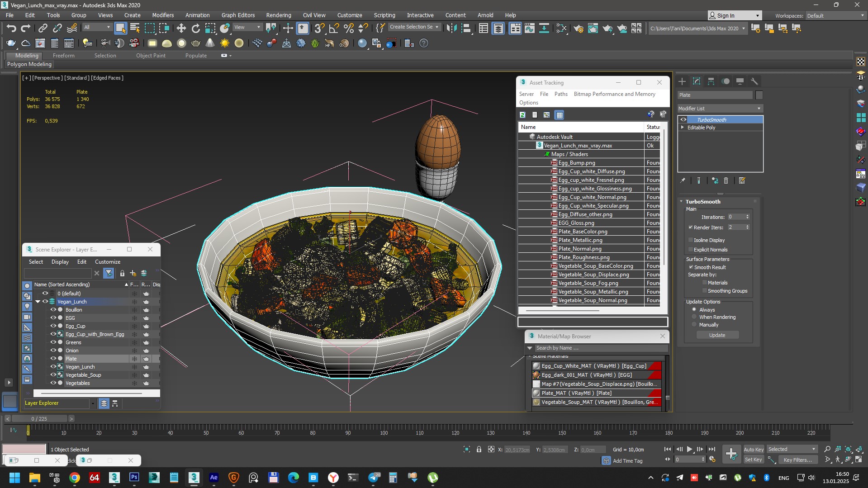Open After Effects from the taskbar
This screenshot has width=868, height=488.
(214, 478)
